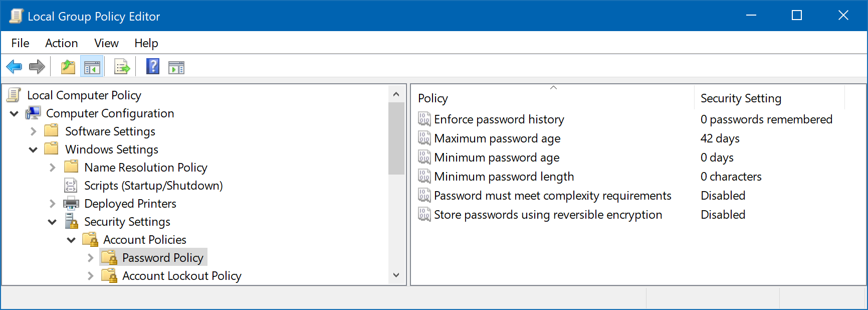Image resolution: width=868 pixels, height=310 pixels.
Task: Click the editor icon in the title bar
Action: click(x=16, y=16)
